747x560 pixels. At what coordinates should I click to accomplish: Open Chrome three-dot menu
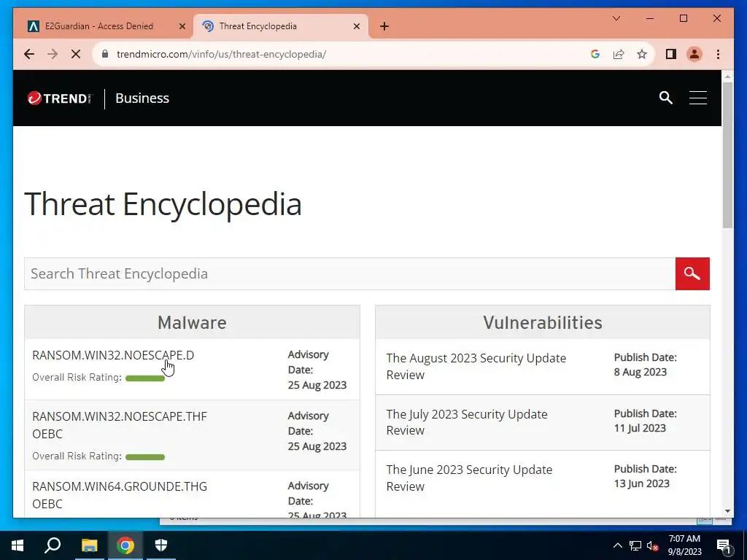pos(718,54)
